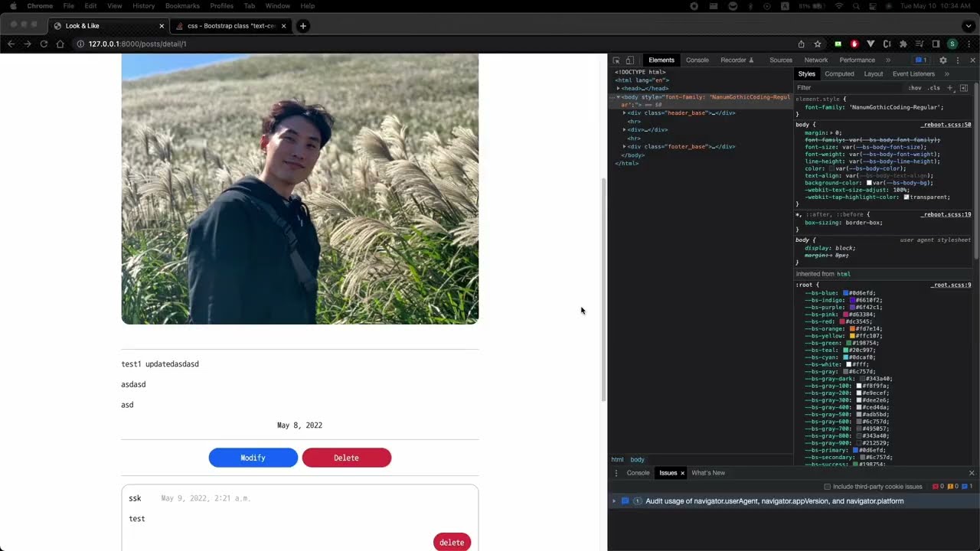Open the share icon in the address bar

[801, 44]
